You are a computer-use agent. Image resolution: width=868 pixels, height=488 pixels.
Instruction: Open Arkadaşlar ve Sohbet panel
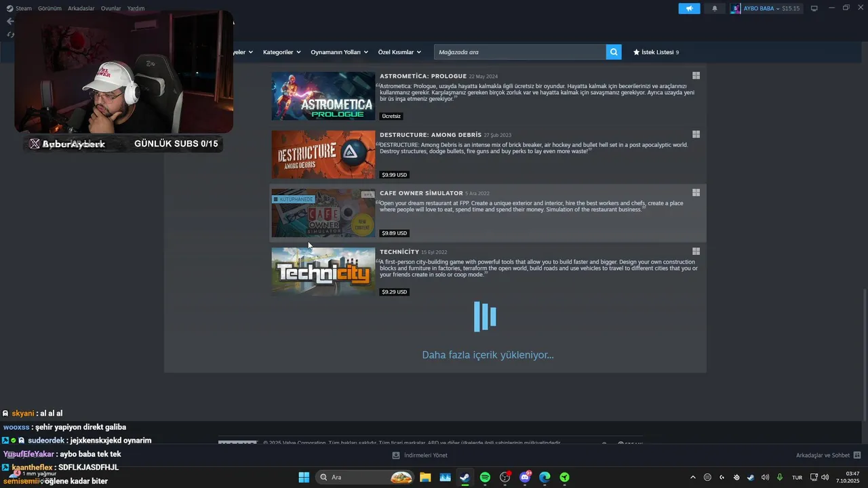(823, 455)
